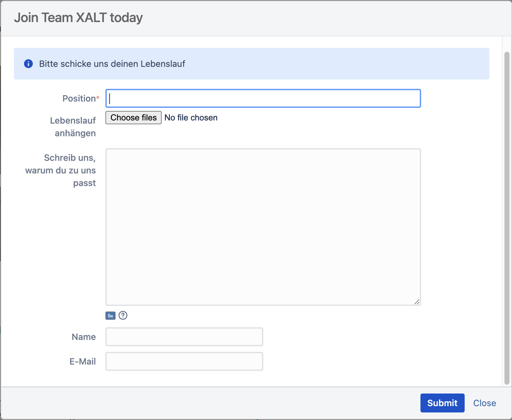Click the E-Mail input field
The width and height of the screenshot is (512, 420).
[184, 361]
